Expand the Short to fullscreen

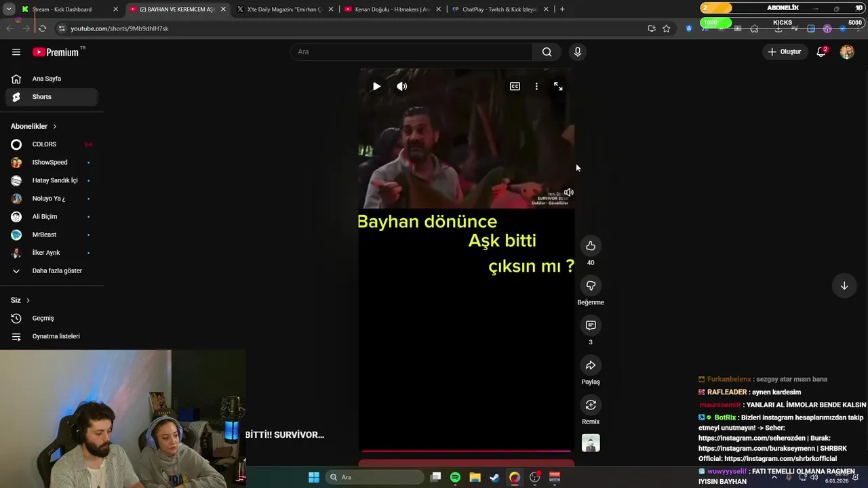coord(558,87)
